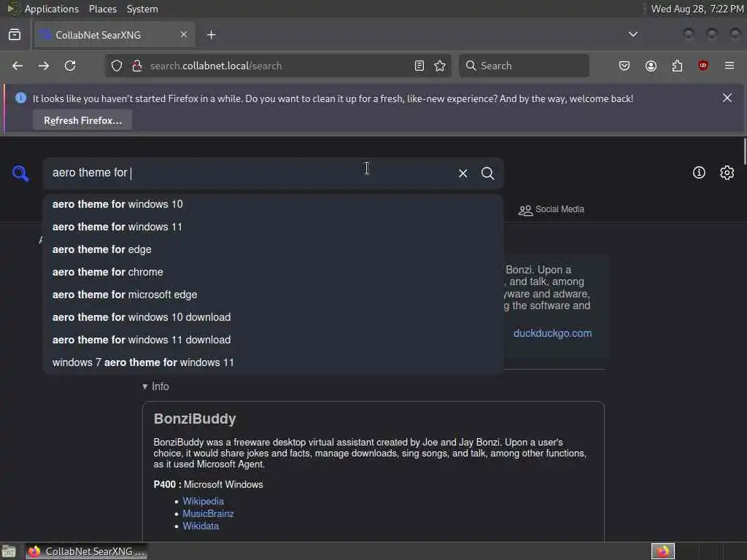Open the SearXNG logo home link
747x560 pixels.
[20, 174]
